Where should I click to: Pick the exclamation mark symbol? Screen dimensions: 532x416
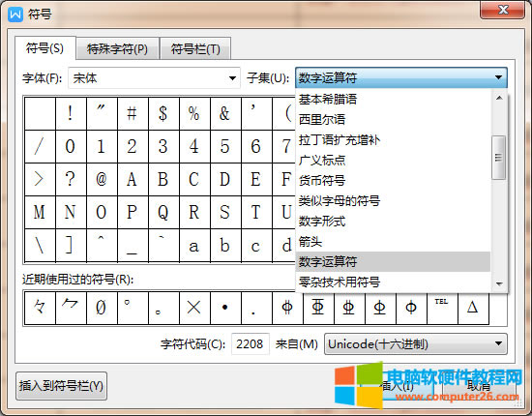(71, 113)
